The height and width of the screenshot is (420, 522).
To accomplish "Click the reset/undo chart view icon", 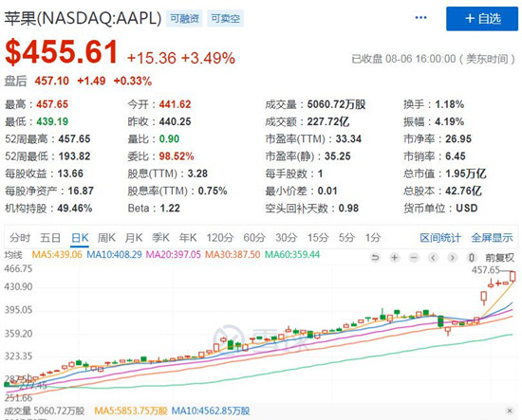I will (x=375, y=258).
